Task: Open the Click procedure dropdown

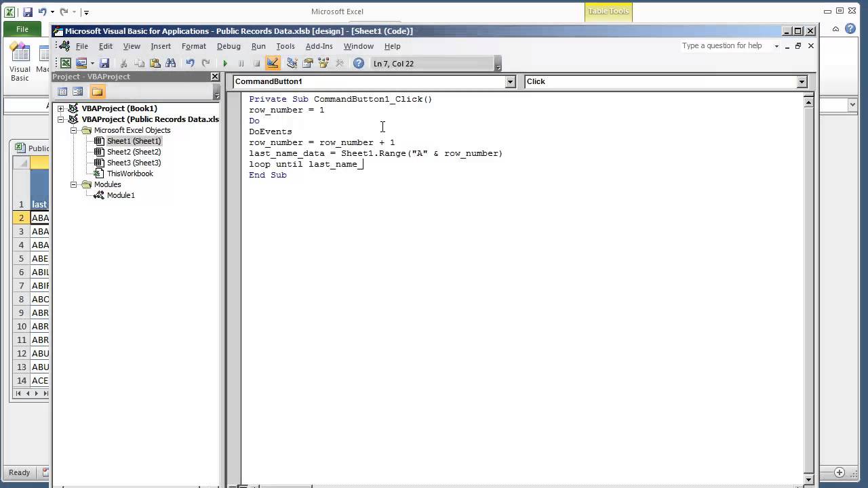Action: (802, 81)
